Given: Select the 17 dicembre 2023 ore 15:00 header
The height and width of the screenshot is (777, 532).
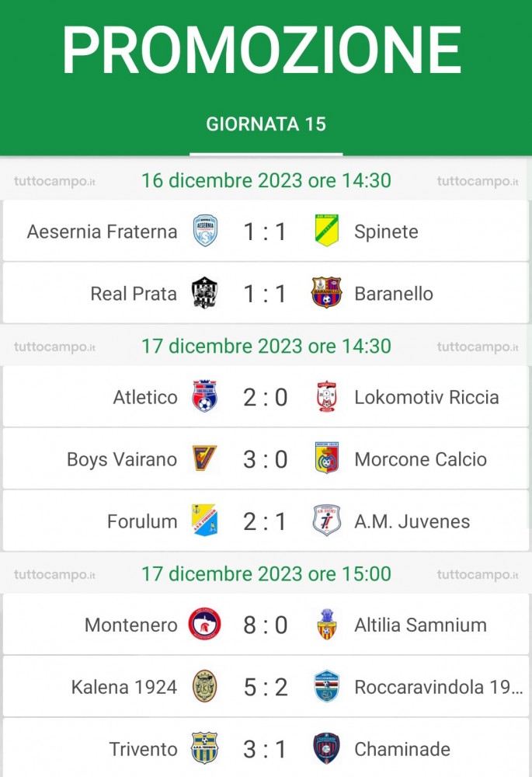Looking at the screenshot, I should tap(266, 574).
